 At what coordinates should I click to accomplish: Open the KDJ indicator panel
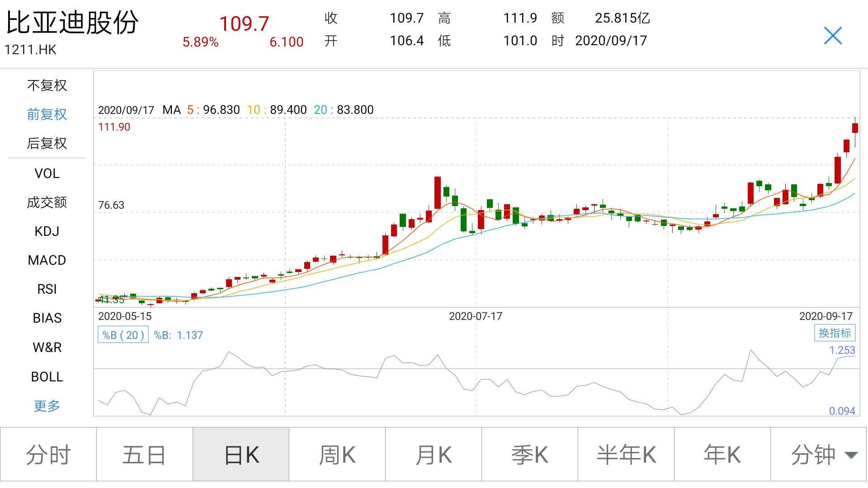pyautogui.click(x=47, y=231)
